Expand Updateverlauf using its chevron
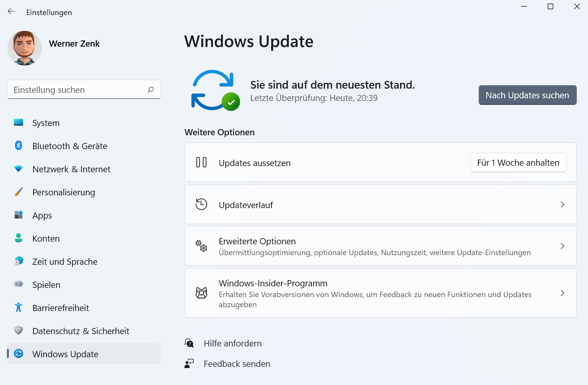Image resolution: width=588 pixels, height=385 pixels. click(562, 205)
